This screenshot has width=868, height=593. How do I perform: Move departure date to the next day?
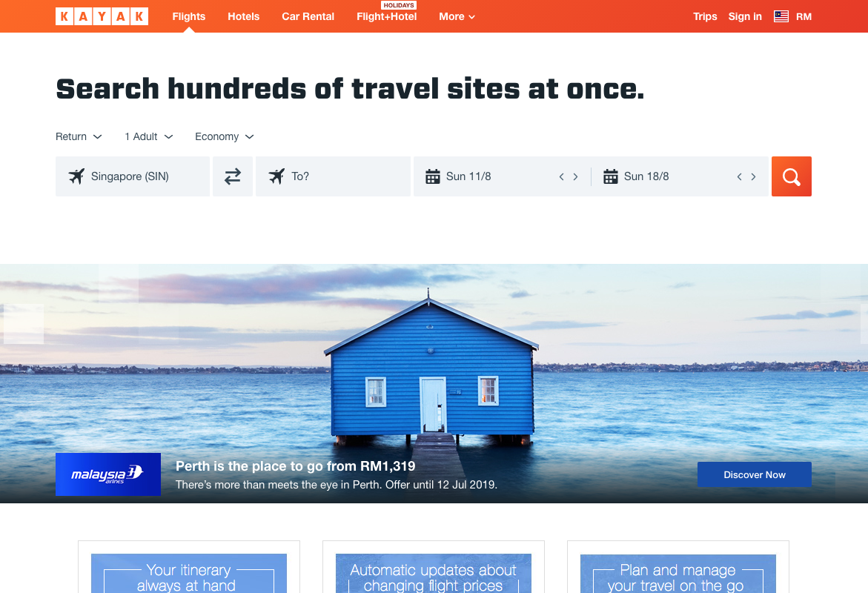pos(576,176)
